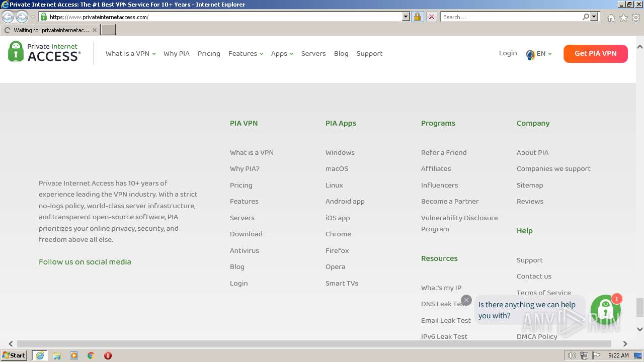Click the search magnifier icon
The height and width of the screenshot is (362, 644).
(x=586, y=17)
